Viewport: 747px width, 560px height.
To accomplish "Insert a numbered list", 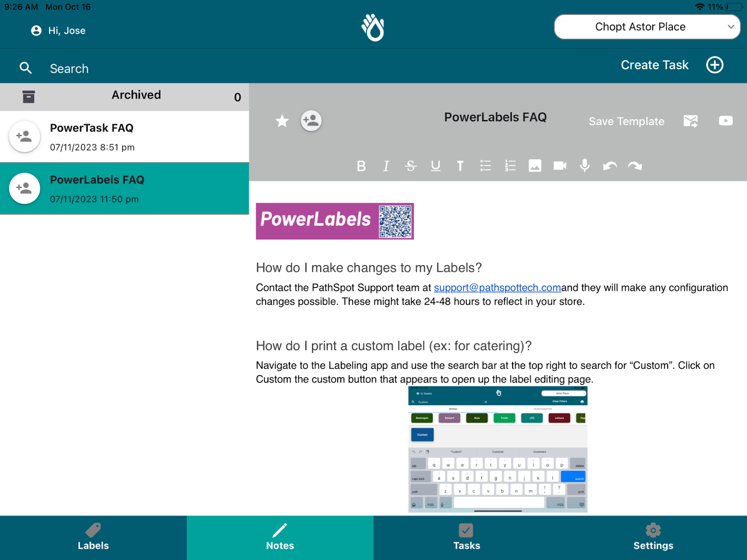I will [510, 166].
